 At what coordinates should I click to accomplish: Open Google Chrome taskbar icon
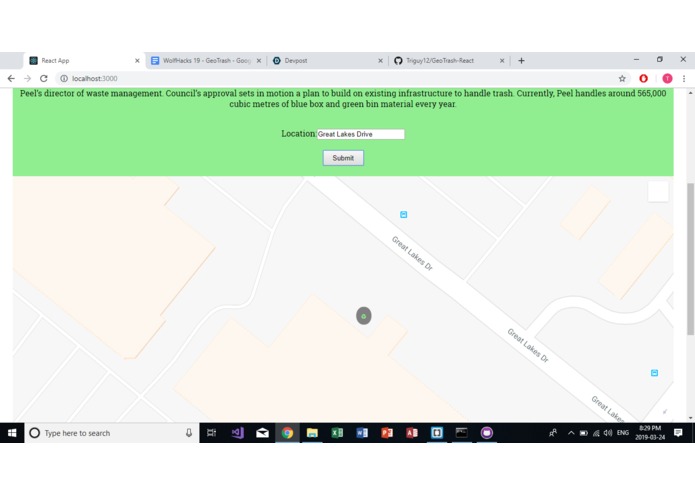287,433
